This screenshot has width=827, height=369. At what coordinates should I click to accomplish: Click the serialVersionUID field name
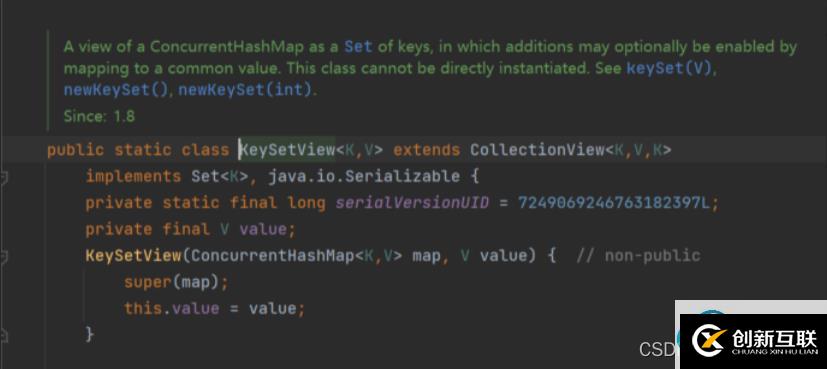point(412,202)
